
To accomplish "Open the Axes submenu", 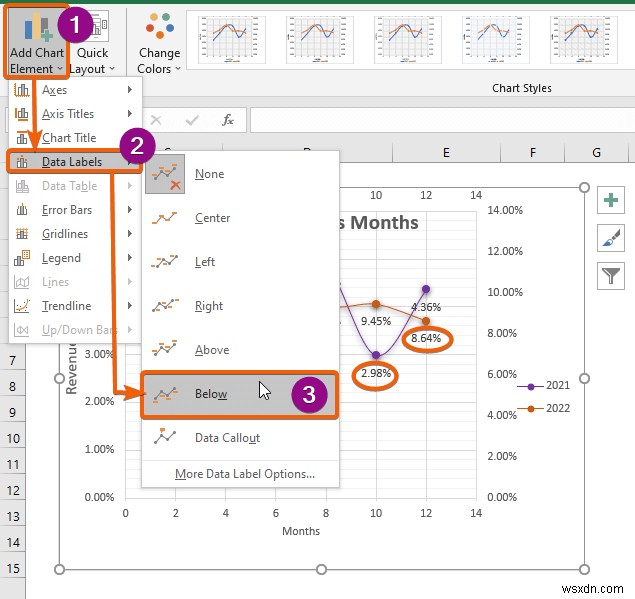I will [x=75, y=90].
